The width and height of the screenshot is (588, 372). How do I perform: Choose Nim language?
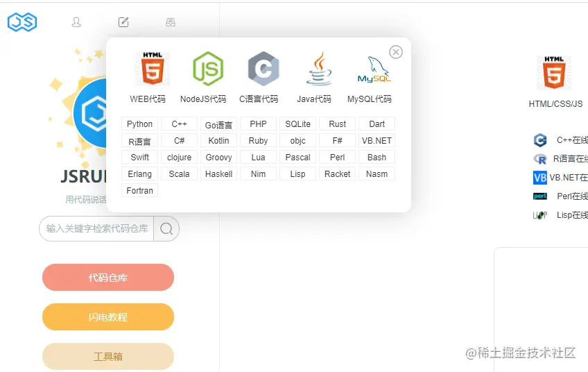coord(259,174)
